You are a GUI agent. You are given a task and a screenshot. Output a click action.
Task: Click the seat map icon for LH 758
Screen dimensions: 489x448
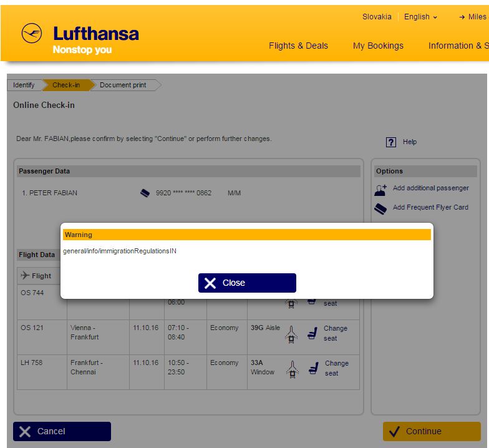click(293, 369)
